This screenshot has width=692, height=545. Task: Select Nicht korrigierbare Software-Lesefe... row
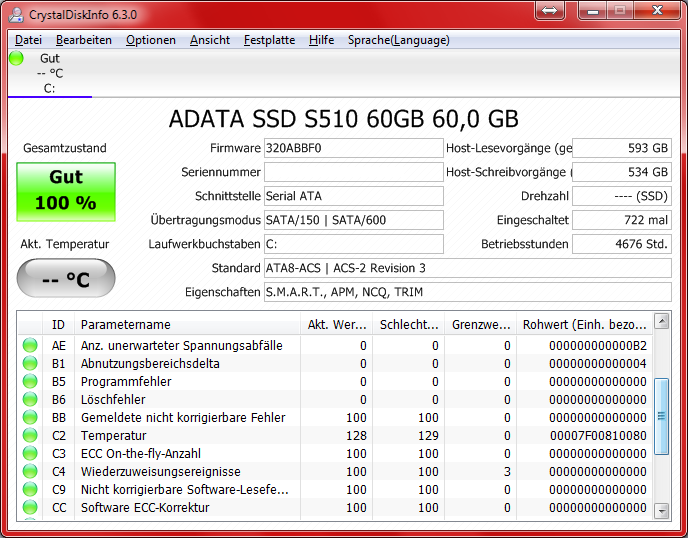335,490
